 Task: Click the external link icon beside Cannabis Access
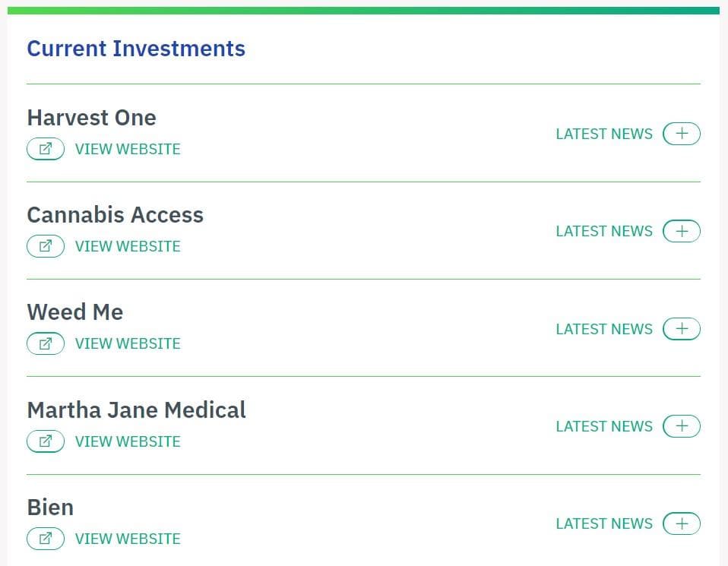[46, 246]
